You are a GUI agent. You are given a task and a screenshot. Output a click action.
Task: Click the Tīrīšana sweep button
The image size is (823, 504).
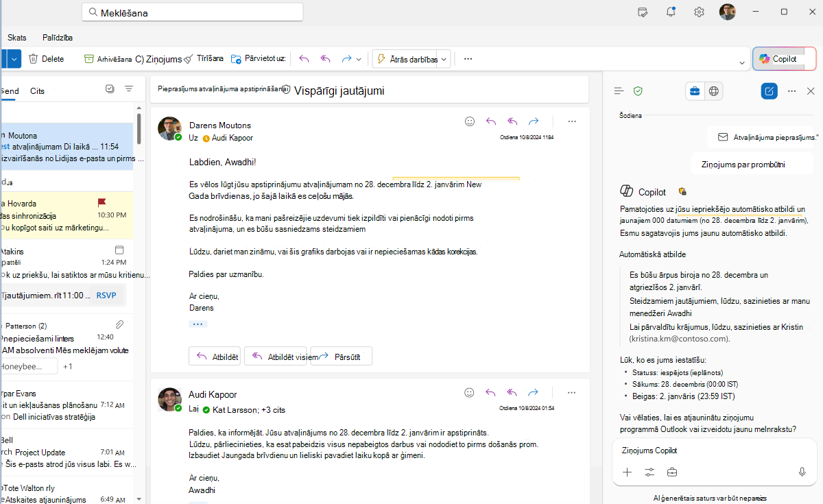[204, 59]
